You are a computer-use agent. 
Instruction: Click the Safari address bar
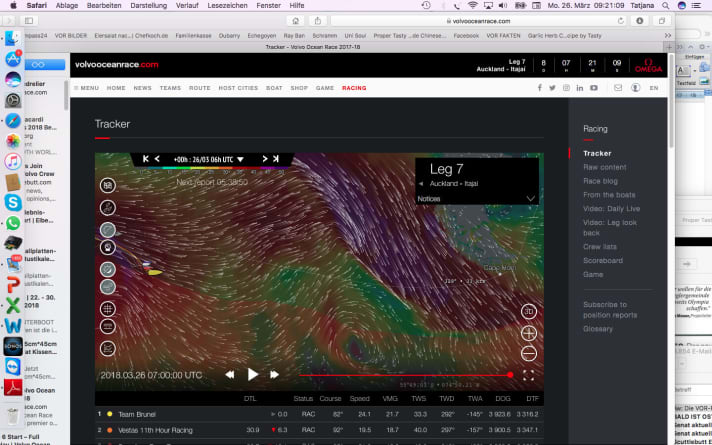(478, 21)
